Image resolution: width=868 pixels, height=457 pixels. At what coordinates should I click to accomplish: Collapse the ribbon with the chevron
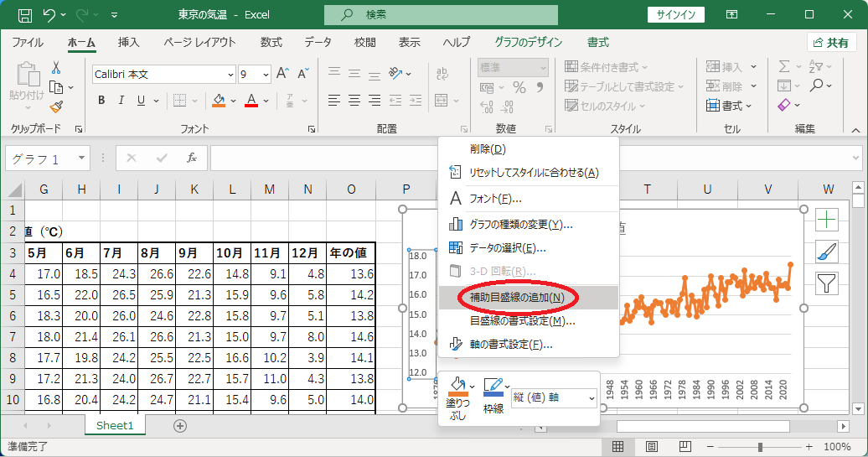pyautogui.click(x=855, y=130)
